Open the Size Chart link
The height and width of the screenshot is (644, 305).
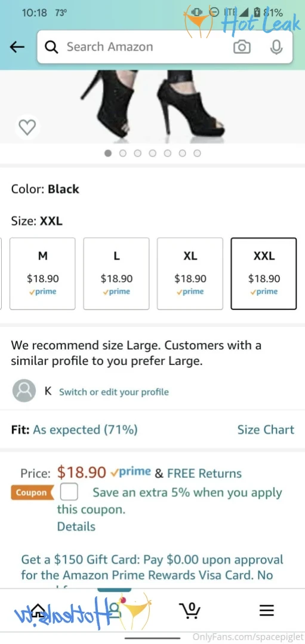tap(266, 430)
